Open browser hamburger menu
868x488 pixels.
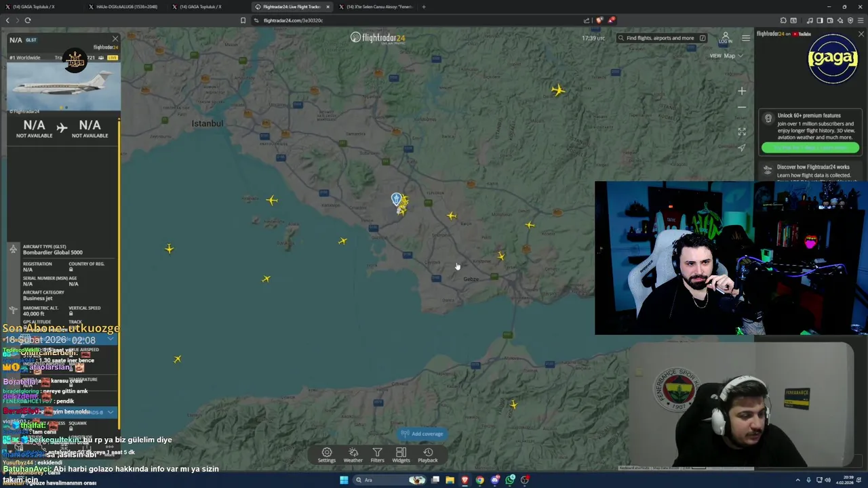click(861, 20)
